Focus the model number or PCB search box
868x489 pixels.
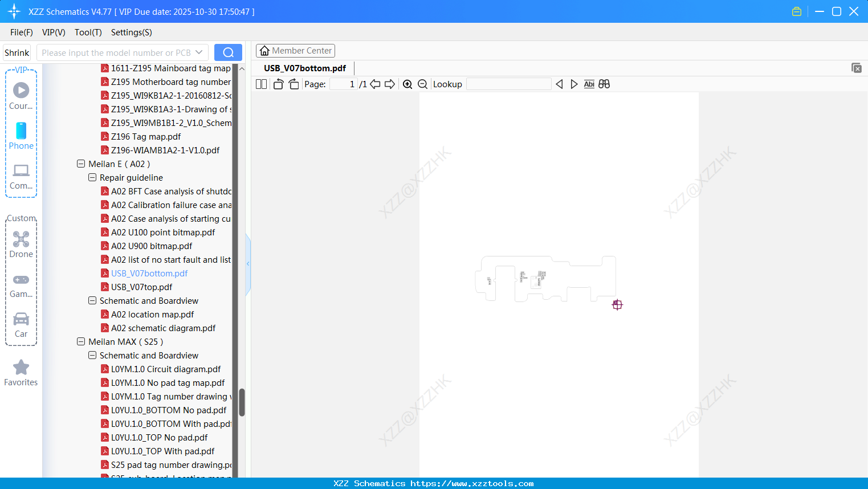(x=123, y=52)
